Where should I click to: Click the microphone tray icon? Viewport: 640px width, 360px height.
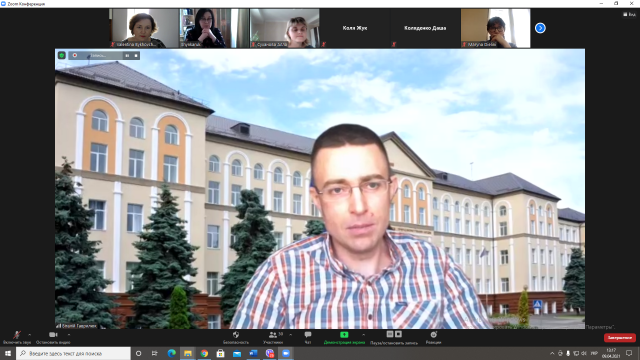(x=568, y=353)
